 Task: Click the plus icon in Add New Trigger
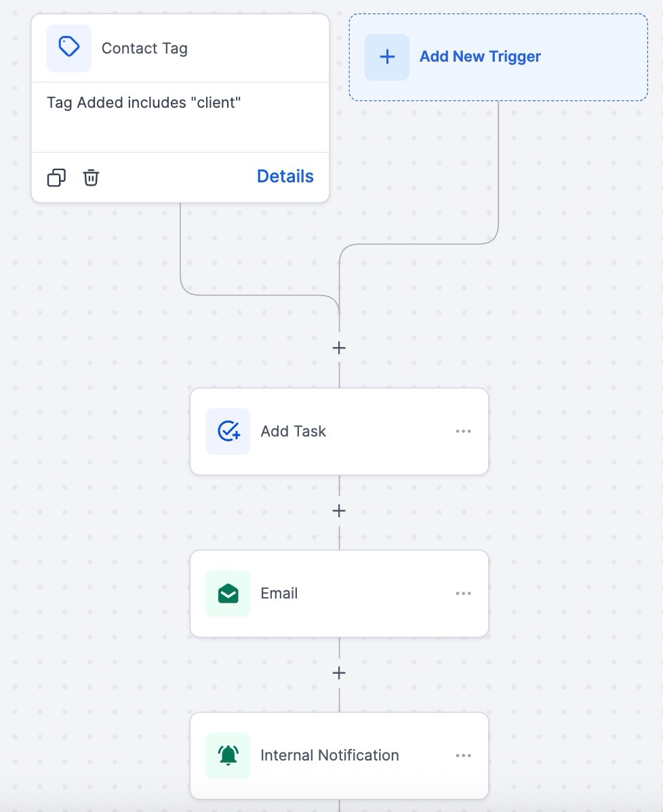pos(387,57)
